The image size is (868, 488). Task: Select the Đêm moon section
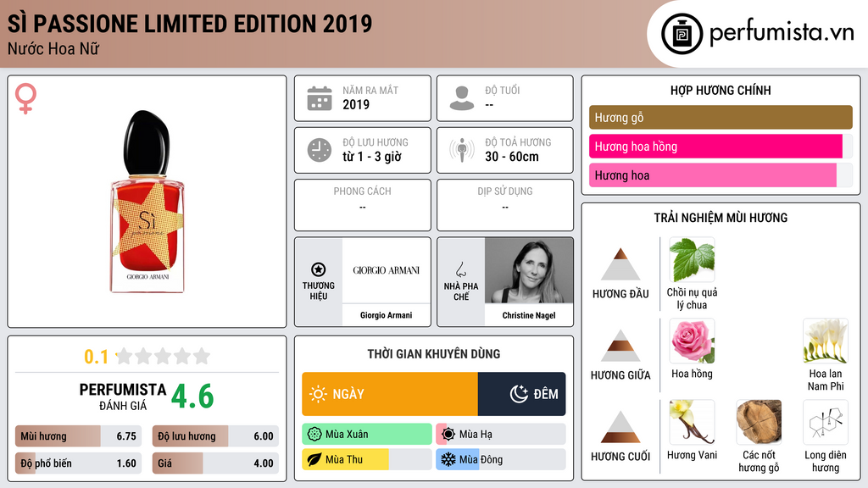point(522,394)
